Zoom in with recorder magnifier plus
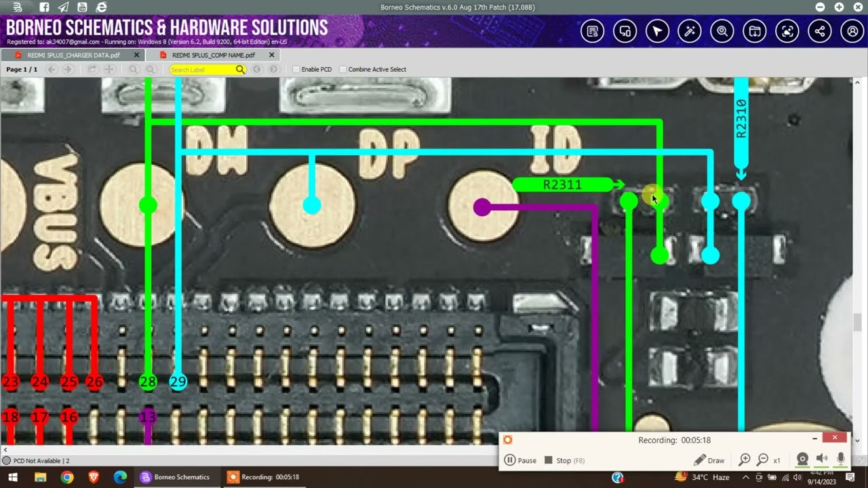Viewport: 868px width, 488px height. [745, 460]
